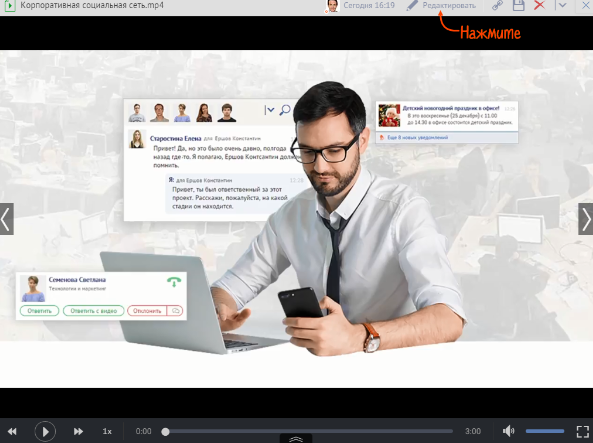Expand the bottom panel with the chevron handle
The image size is (593, 443).
pyautogui.click(x=296, y=439)
